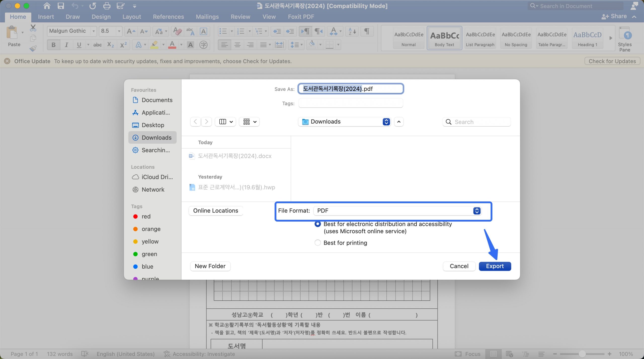
Task: Click the Share button
Action: point(614,16)
